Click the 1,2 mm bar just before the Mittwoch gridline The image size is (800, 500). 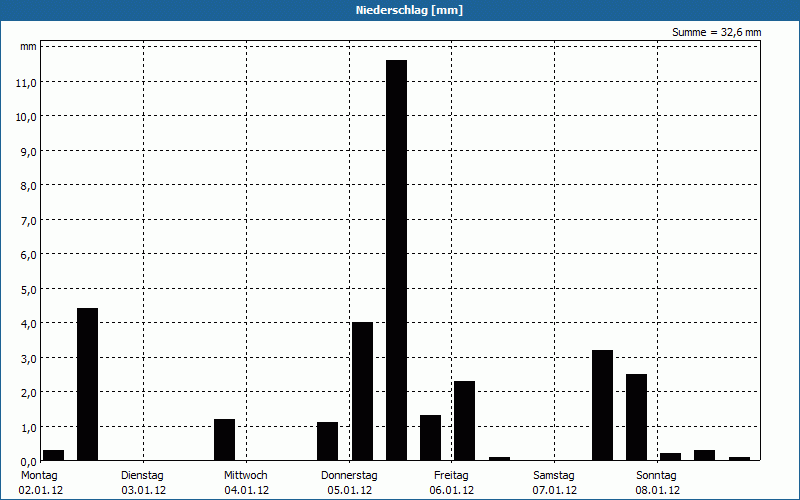[224, 440]
